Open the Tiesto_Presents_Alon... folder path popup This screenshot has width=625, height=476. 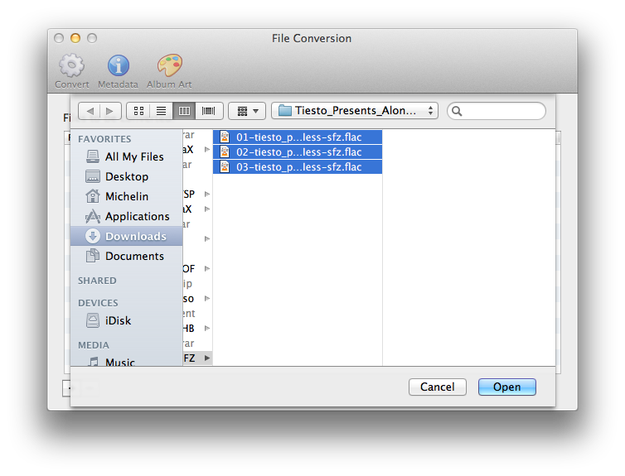click(355, 111)
